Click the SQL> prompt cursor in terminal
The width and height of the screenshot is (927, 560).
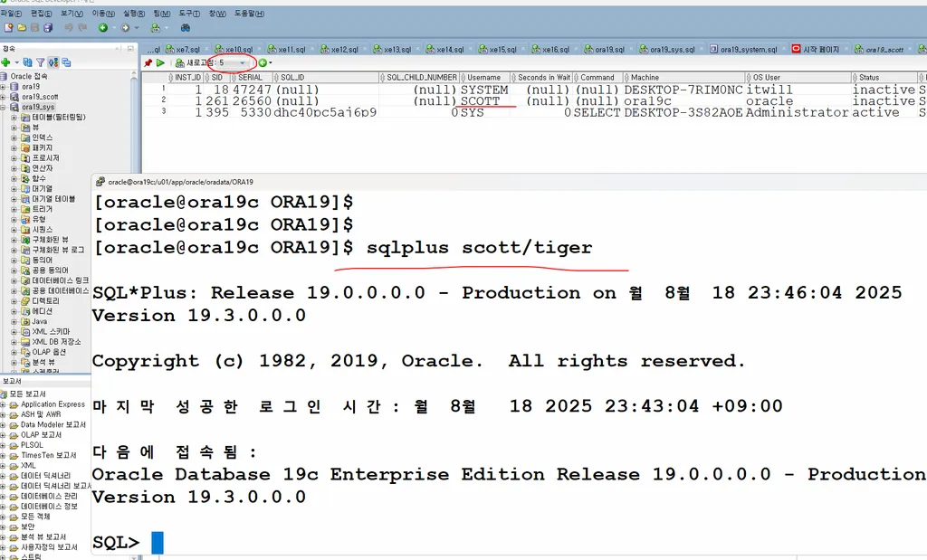pos(158,543)
